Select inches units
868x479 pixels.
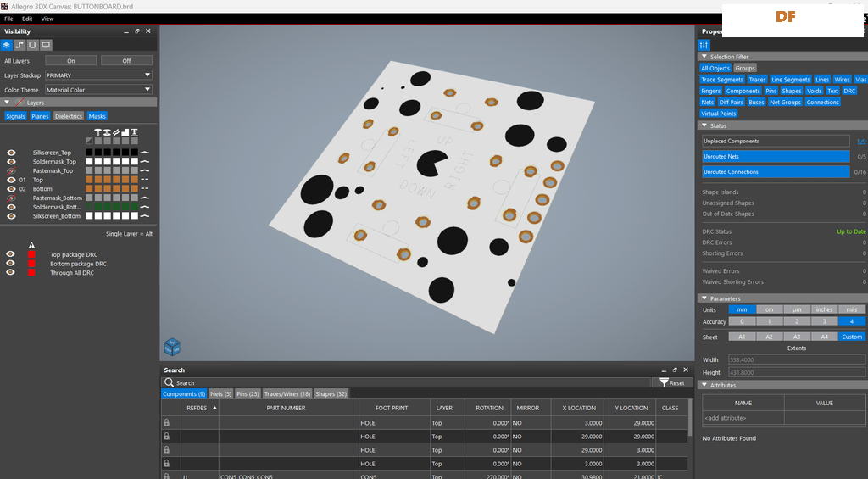coord(824,309)
